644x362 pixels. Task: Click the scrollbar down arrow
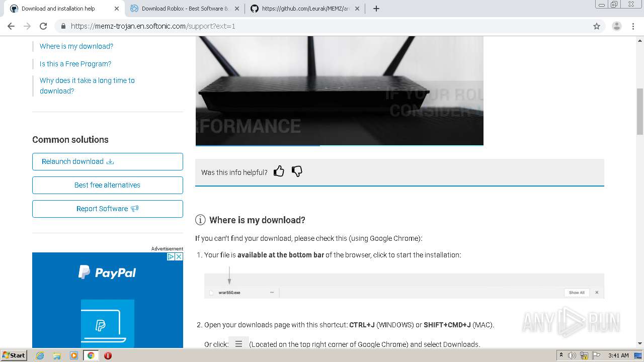tap(640, 343)
